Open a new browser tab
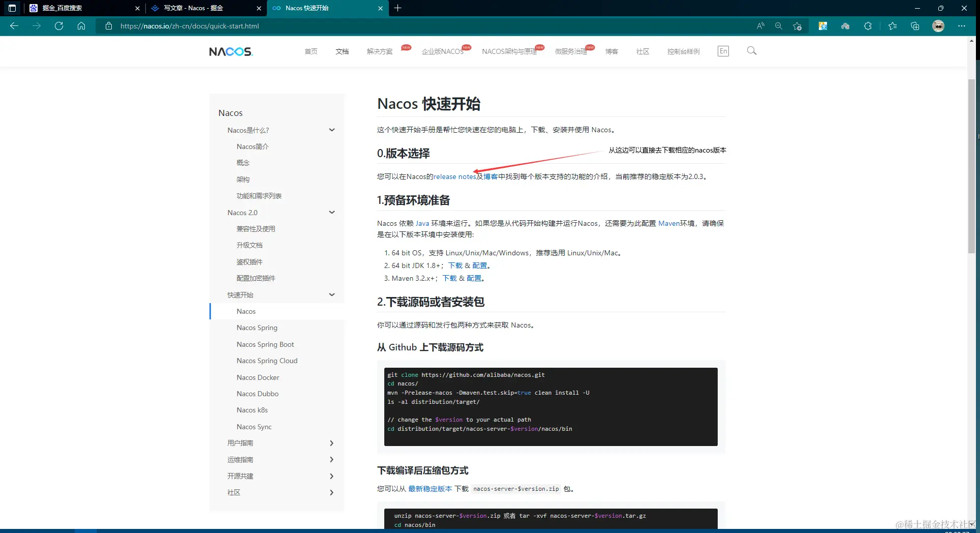 click(x=397, y=8)
